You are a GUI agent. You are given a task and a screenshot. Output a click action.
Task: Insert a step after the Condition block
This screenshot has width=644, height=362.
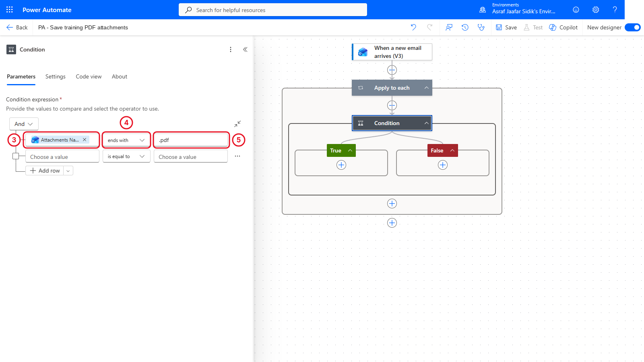click(x=392, y=204)
